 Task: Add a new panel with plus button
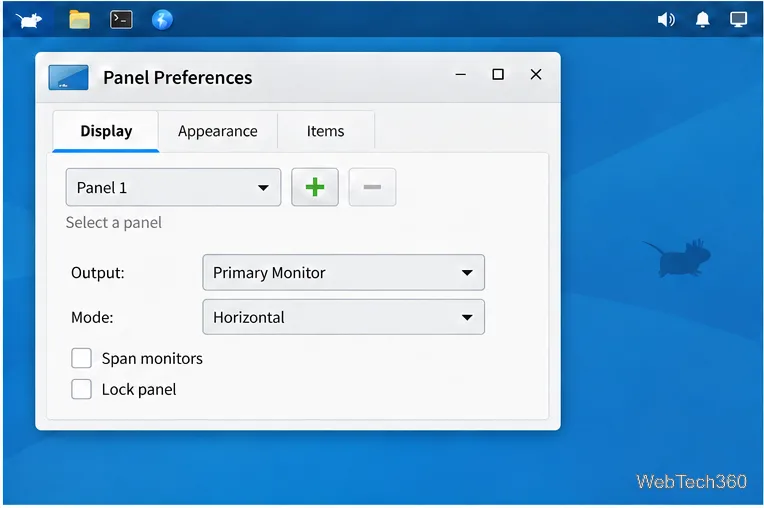(315, 187)
